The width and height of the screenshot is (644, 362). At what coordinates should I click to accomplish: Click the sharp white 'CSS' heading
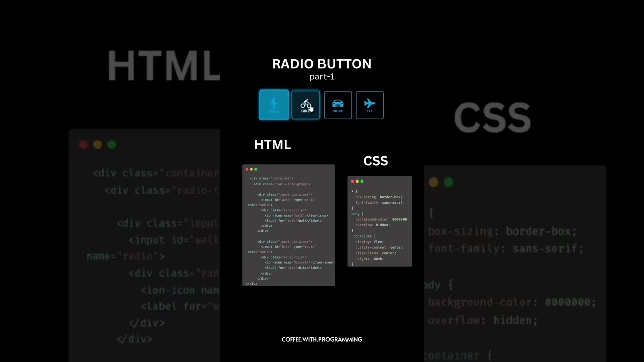(x=376, y=161)
